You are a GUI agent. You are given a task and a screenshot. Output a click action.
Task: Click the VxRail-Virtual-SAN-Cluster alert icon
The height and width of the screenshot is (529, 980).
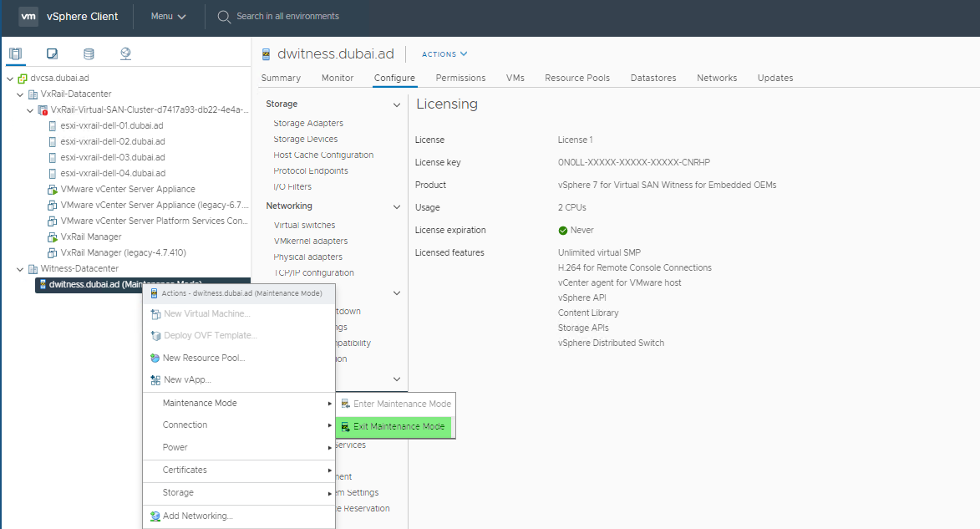(43, 110)
